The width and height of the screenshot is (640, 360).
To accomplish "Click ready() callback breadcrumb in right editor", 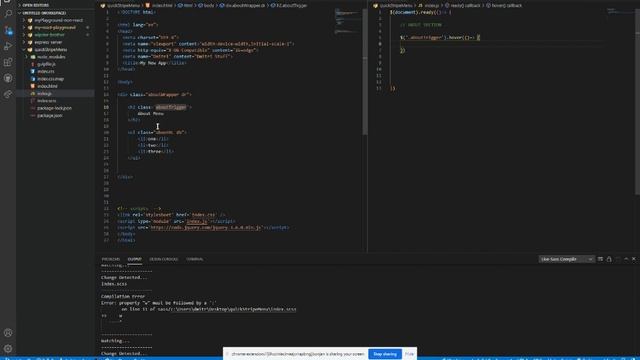I will 463,5.
